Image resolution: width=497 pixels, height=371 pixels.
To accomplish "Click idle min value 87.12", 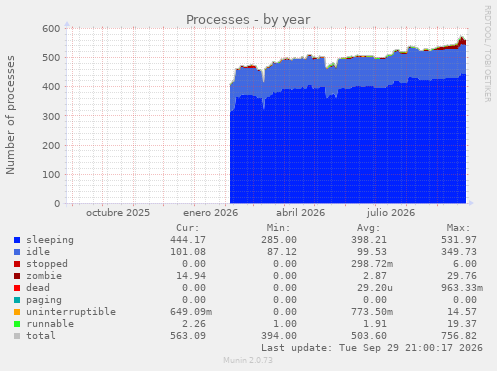I will click(x=282, y=252).
